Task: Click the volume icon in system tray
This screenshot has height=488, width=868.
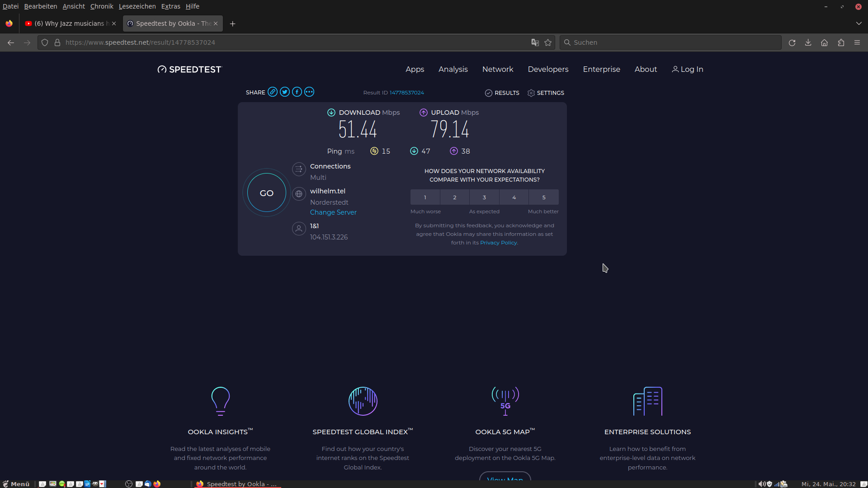Action: [x=762, y=484]
